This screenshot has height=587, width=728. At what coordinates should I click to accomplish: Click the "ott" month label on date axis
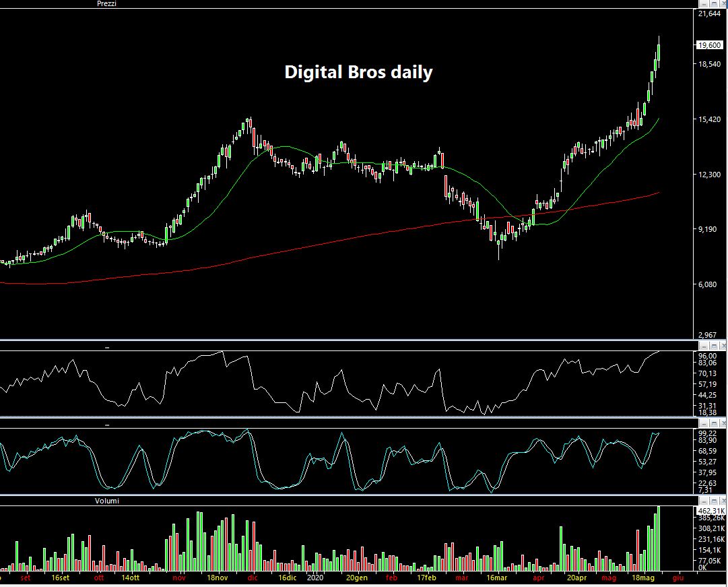point(99,578)
